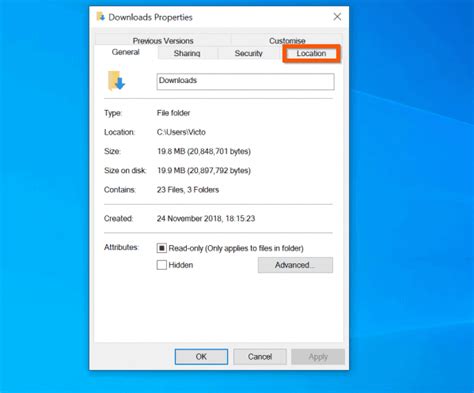
Task: Open the Security tab
Action: [x=248, y=53]
